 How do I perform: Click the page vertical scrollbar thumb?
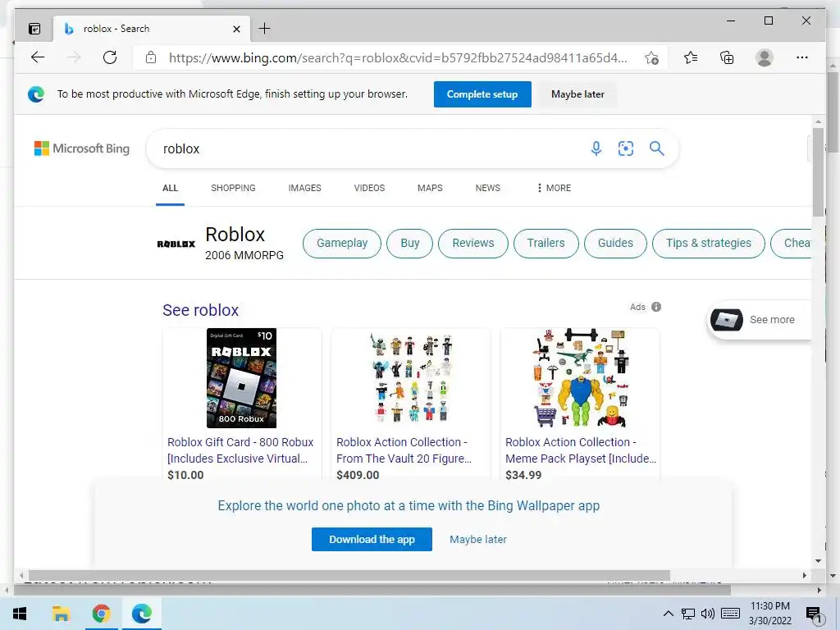pyautogui.click(x=818, y=171)
